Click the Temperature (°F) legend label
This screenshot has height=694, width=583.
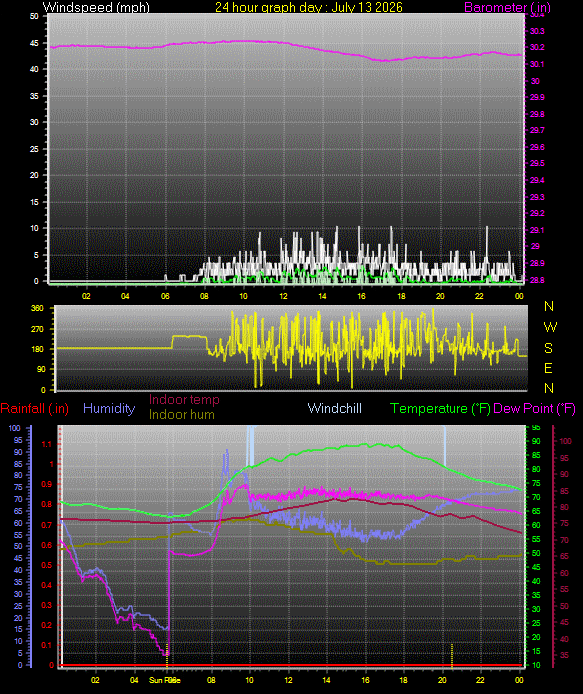[x=440, y=408]
